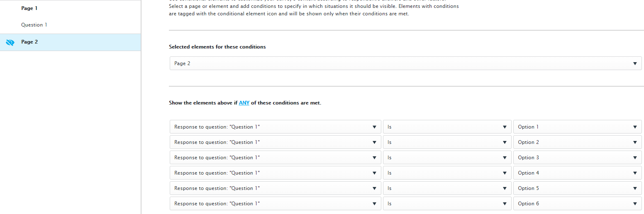This screenshot has width=644, height=214.
Task: Open the question dropdown in Option 2 row
Action: pyautogui.click(x=276, y=142)
